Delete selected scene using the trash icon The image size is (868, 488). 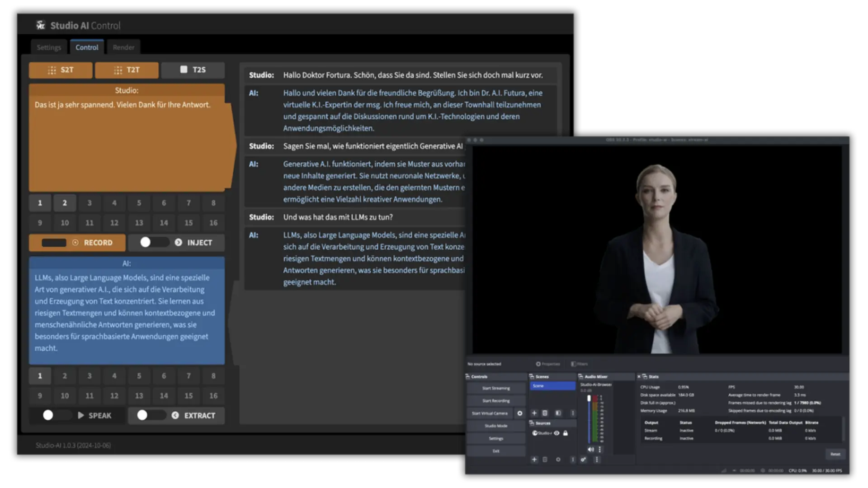tap(545, 413)
